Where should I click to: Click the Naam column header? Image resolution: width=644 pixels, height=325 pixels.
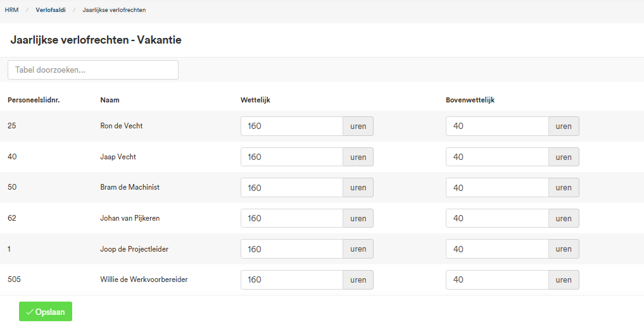pyautogui.click(x=110, y=100)
